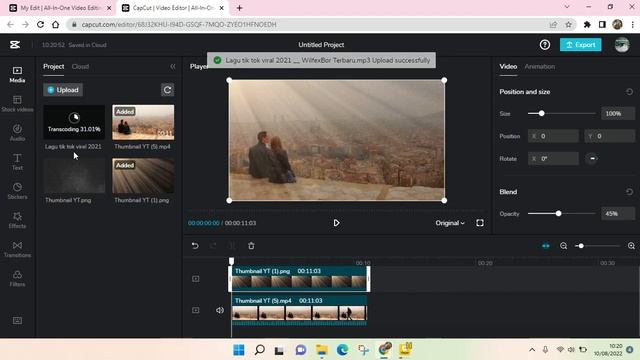The image size is (640, 360).
Task: Switch to the Video properties tab
Action: (508, 67)
